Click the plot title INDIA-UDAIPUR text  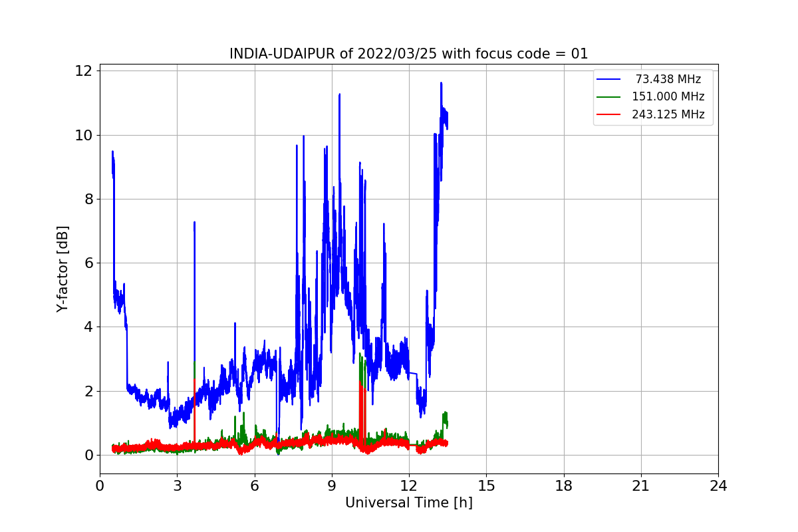coord(409,54)
